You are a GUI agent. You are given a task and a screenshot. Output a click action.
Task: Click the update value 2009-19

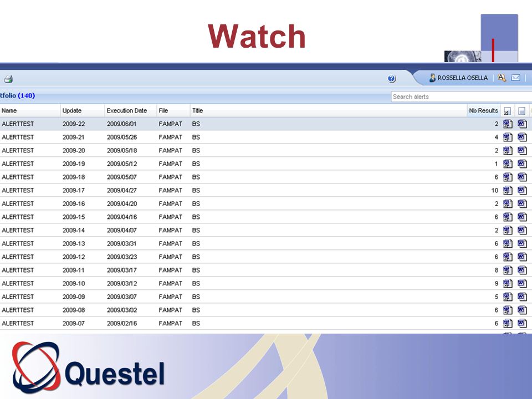point(74,163)
